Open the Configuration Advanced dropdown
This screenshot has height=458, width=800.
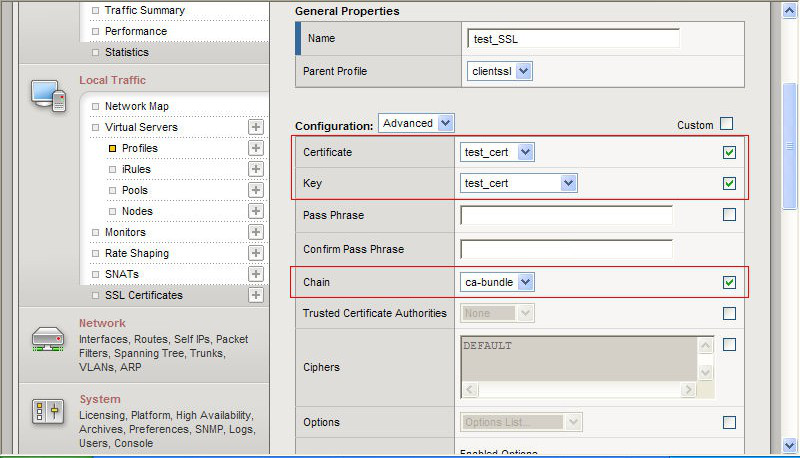[416, 124]
